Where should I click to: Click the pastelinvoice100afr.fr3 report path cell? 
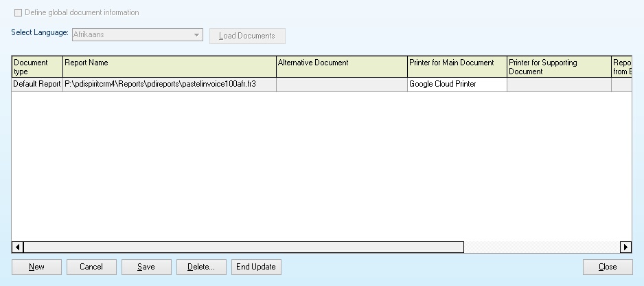(170, 85)
